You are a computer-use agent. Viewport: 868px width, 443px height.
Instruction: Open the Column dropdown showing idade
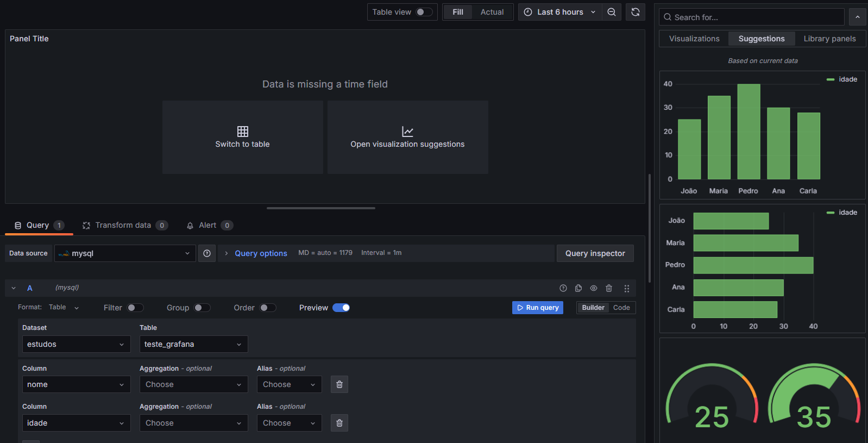point(76,423)
